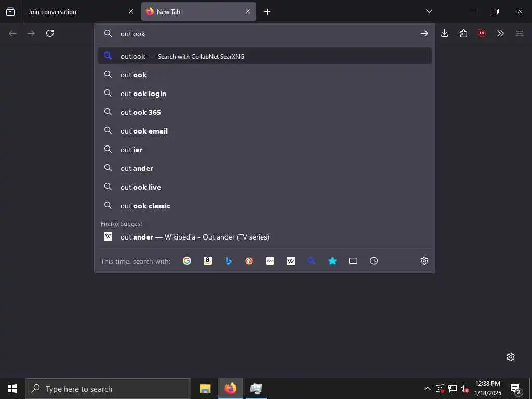Click the Go arrow in address bar

click(x=424, y=33)
